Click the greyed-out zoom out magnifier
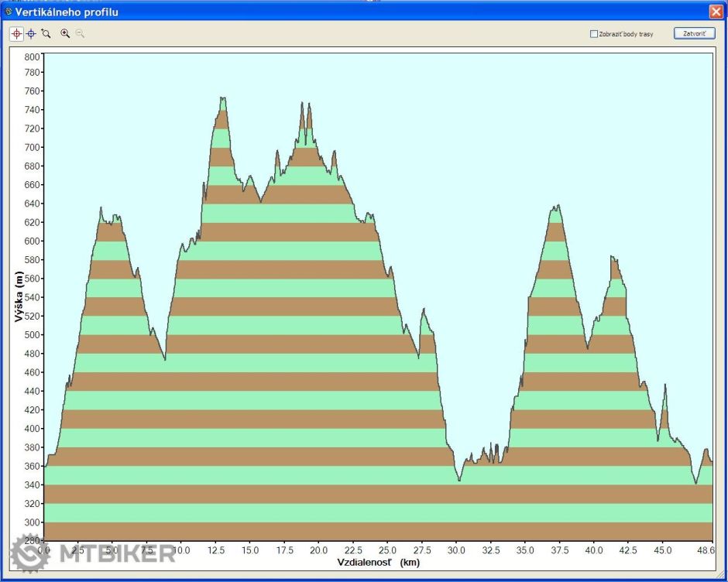Image resolution: width=728 pixels, height=582 pixels. pyautogui.click(x=80, y=34)
